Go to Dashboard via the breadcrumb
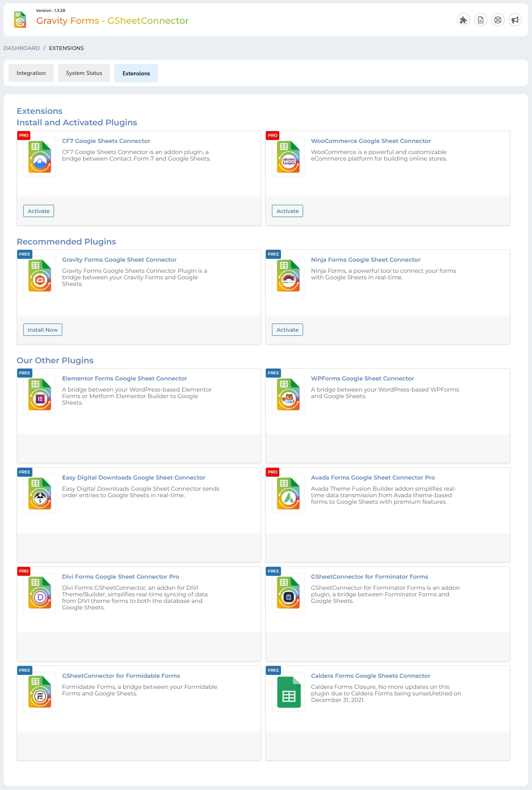532x790 pixels. click(22, 48)
